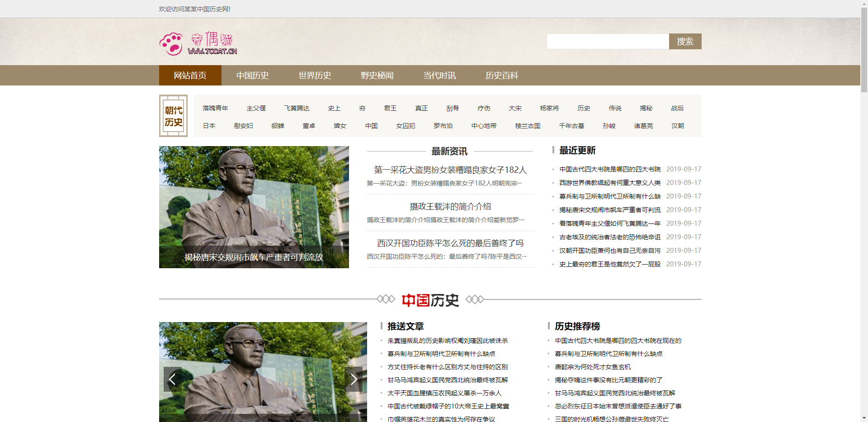Open the 网站首页 nav tab

[x=190, y=75]
